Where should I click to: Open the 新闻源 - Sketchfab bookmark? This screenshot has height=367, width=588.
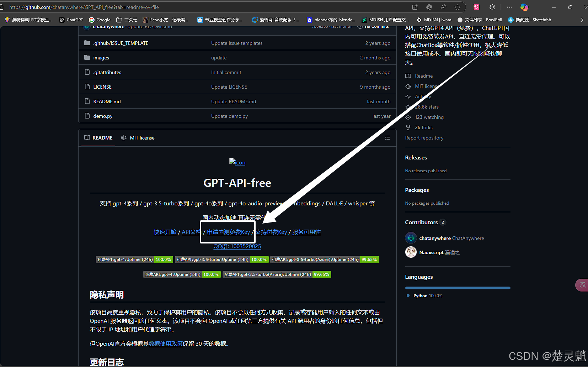coord(530,20)
